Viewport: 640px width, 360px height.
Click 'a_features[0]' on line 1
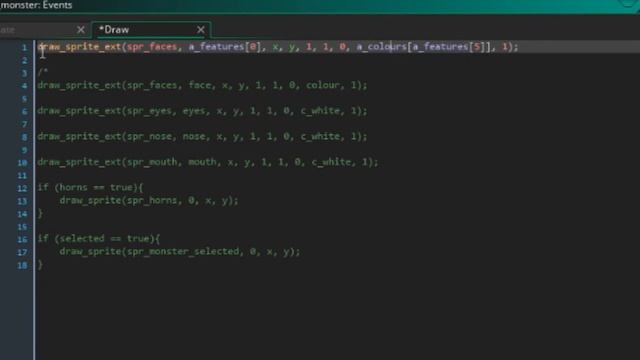[x=224, y=47]
